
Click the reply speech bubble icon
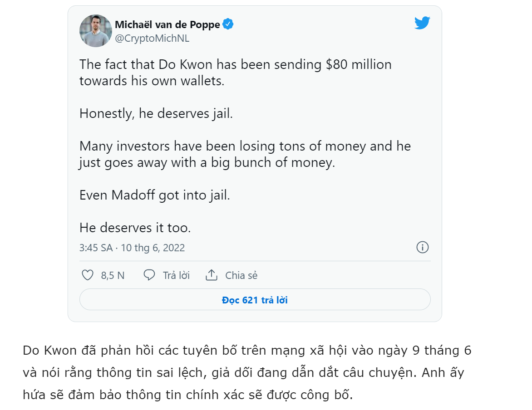[x=149, y=275]
